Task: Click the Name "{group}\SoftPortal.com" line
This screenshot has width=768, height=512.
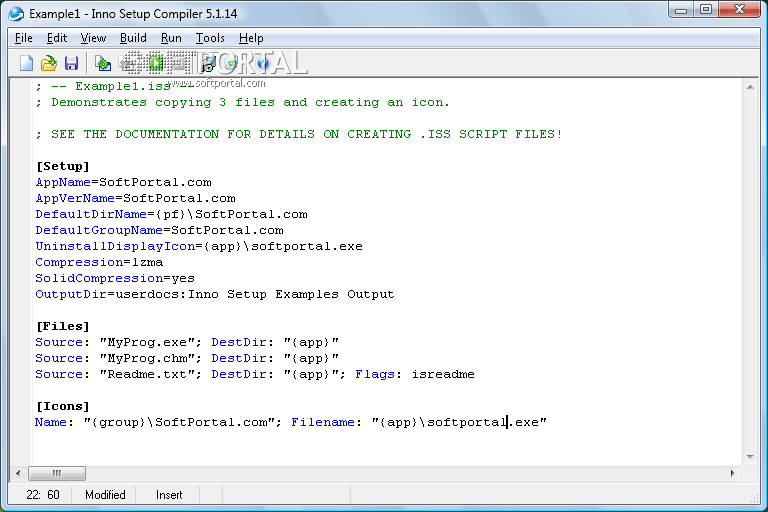Action: pos(291,422)
